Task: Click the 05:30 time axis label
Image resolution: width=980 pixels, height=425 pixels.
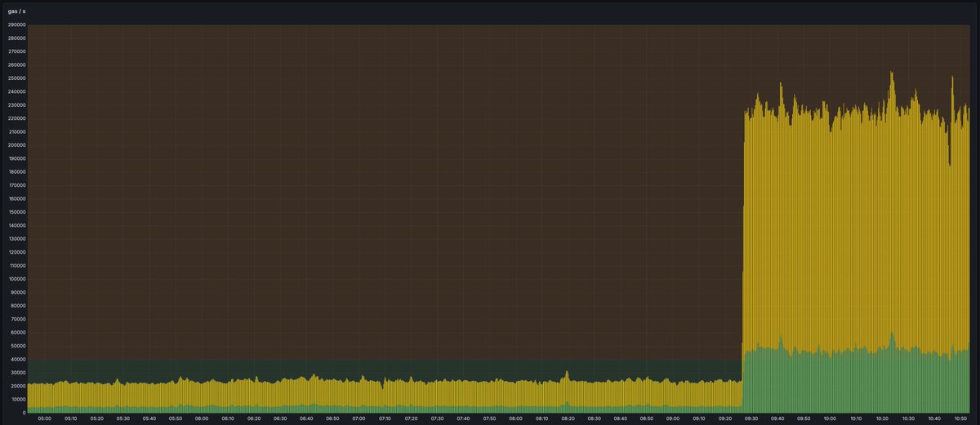Action: click(x=122, y=418)
